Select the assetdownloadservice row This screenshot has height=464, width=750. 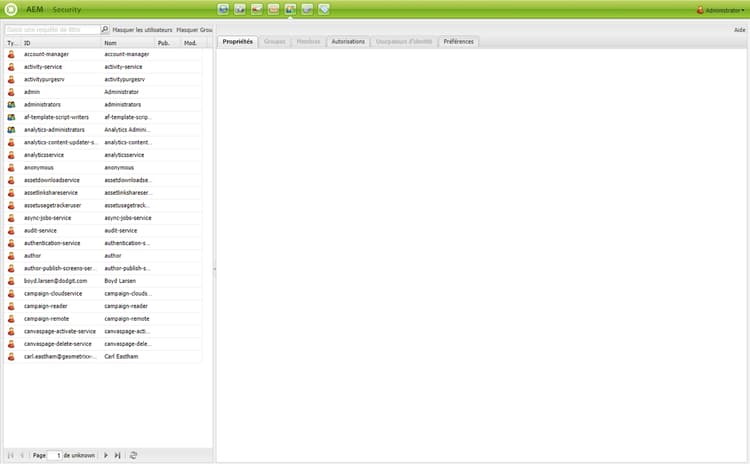tap(103, 180)
